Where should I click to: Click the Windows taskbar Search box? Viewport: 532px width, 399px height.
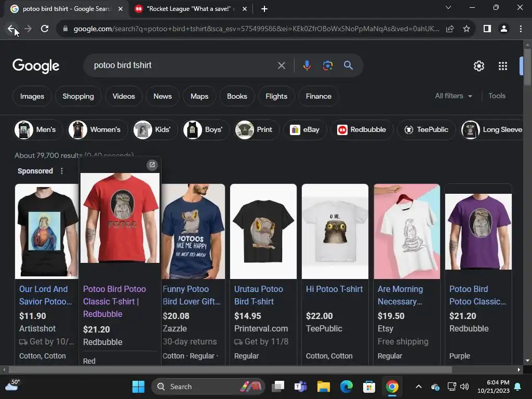tap(208, 387)
